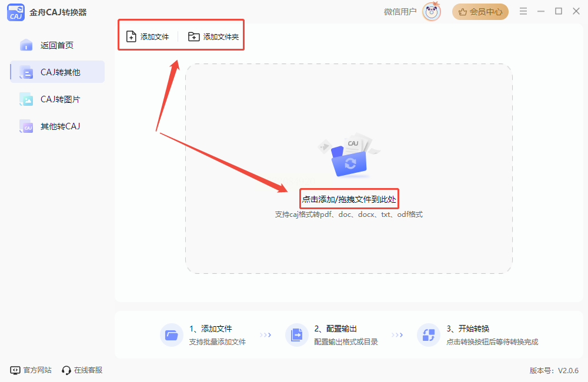Image resolution: width=588 pixels, height=382 pixels.
Task: Click 点击添加/拖拽文件到此处 text
Action: click(349, 199)
